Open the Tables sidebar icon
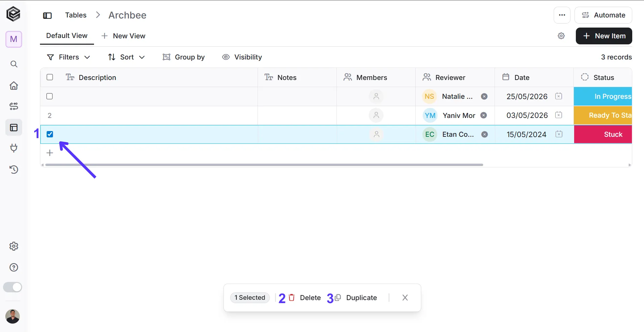Screen dimensions: 644x332 click(14, 128)
